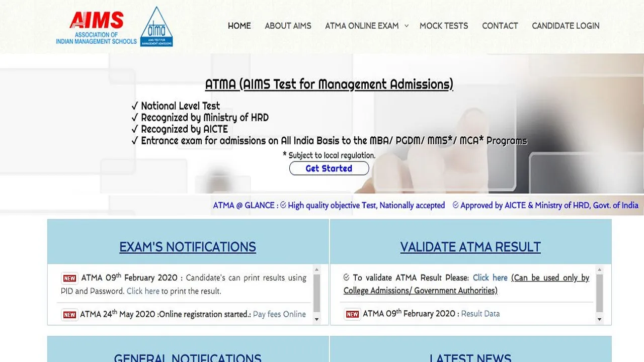Viewport: 644px width, 362px height.
Task: Open the HOME menu item
Action: [x=239, y=26]
